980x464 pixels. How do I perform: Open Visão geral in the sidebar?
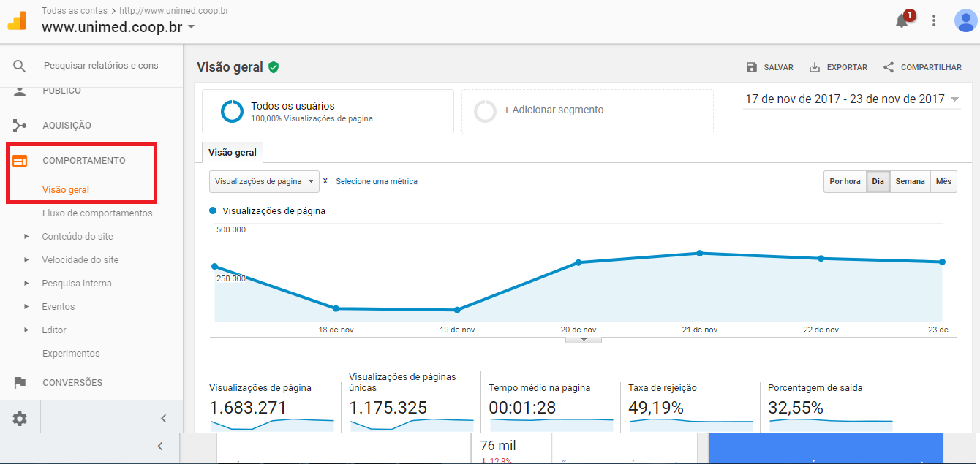tap(66, 190)
